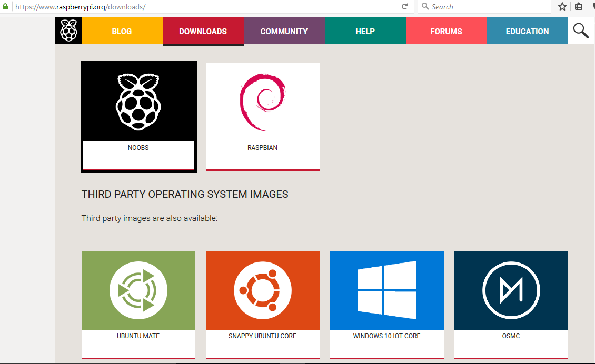Click the magnifier icon in browser search box
The width and height of the screenshot is (595, 364).
[x=425, y=6]
